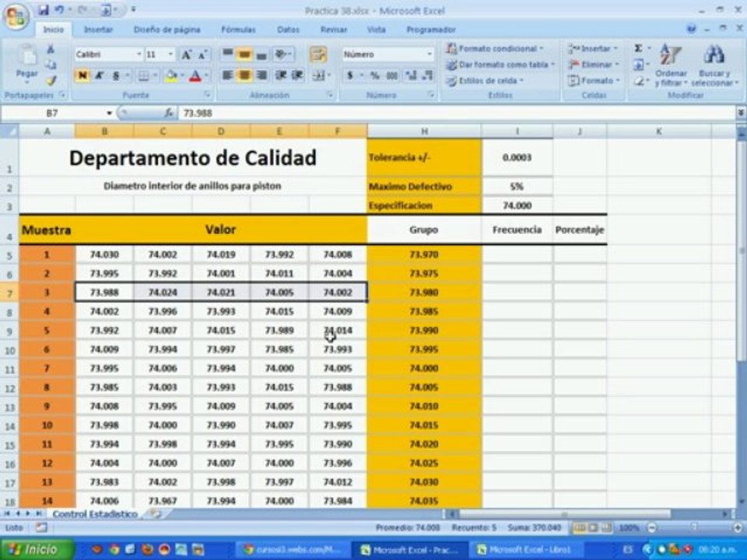Expand Dar formato como tabla

(501, 65)
